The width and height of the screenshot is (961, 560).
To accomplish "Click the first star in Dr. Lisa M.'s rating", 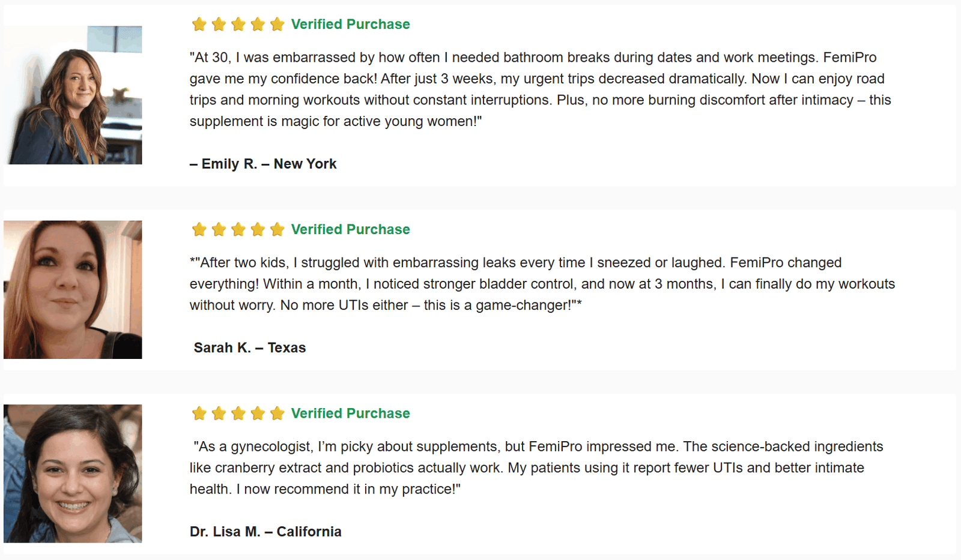I will [x=199, y=413].
